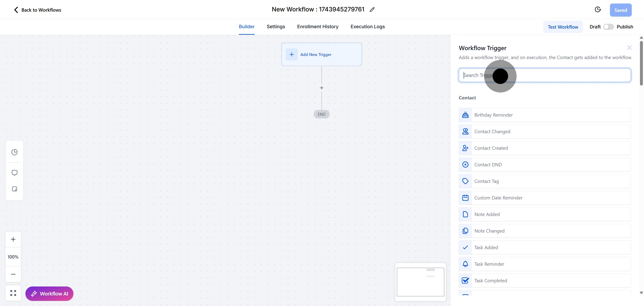
Task: Open Enrollment History tab
Action: click(318, 26)
